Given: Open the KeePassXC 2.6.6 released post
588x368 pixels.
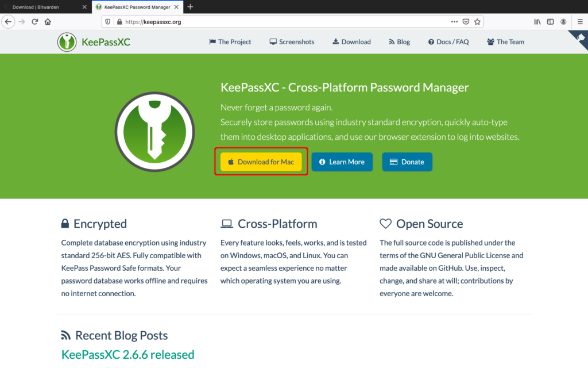Looking at the screenshot, I should [x=128, y=354].
